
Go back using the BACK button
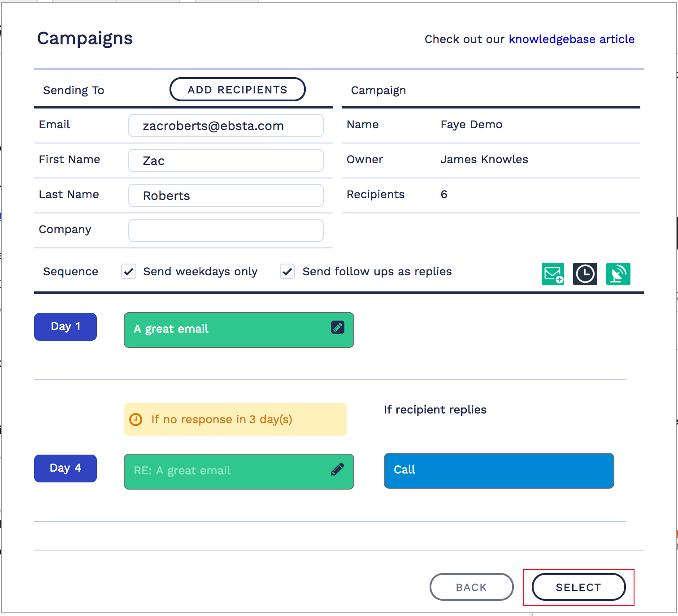[x=471, y=587]
